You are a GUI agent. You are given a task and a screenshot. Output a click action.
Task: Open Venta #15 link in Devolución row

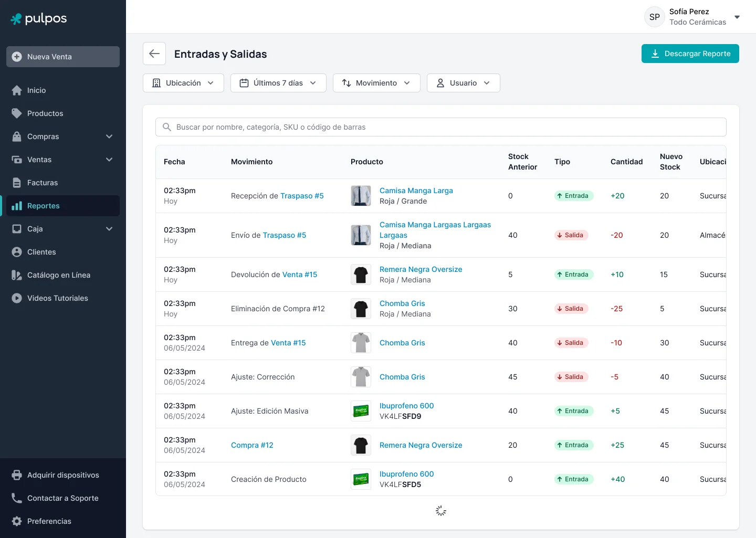(x=300, y=275)
